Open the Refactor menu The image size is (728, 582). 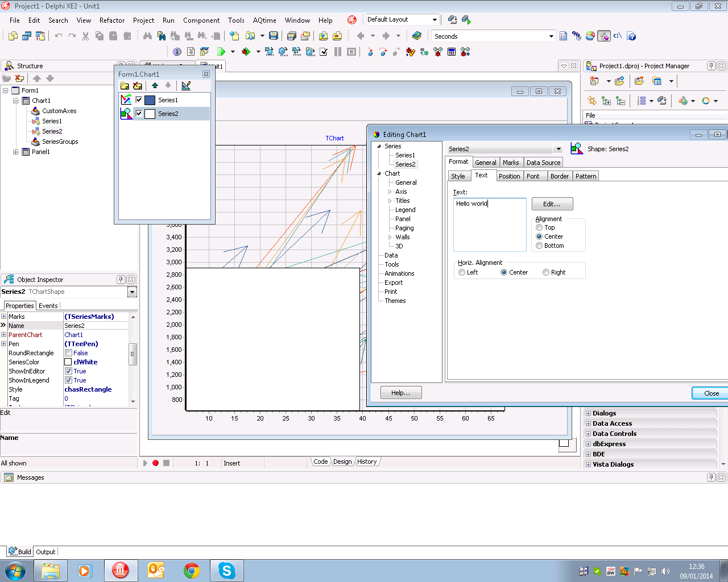click(112, 20)
